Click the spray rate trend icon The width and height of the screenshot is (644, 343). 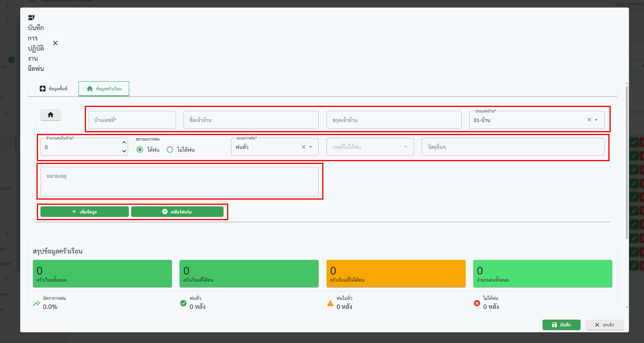click(37, 303)
